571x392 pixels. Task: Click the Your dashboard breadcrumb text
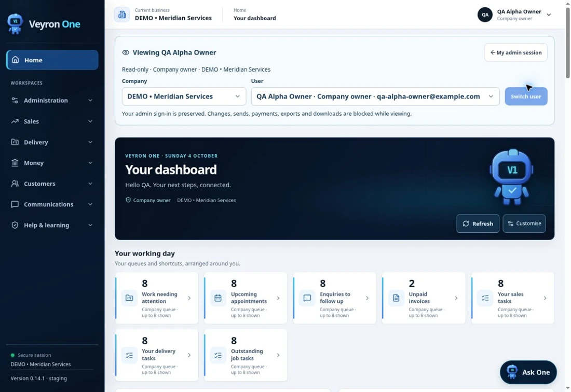tap(254, 18)
